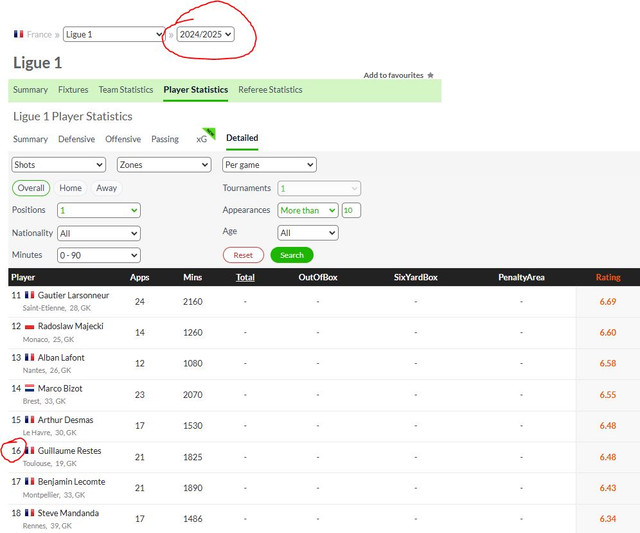Open the season dropdown showing 2024/2025

point(205,34)
